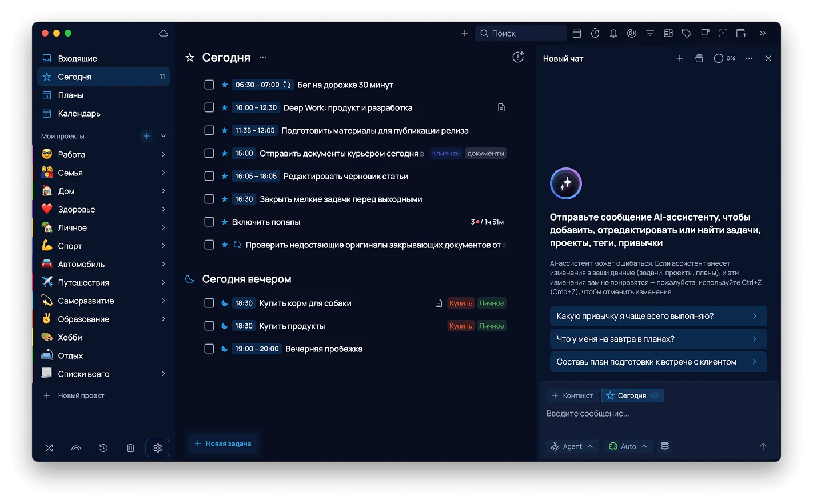
Task: Open notifications bell in the top toolbar
Action: 613,33
